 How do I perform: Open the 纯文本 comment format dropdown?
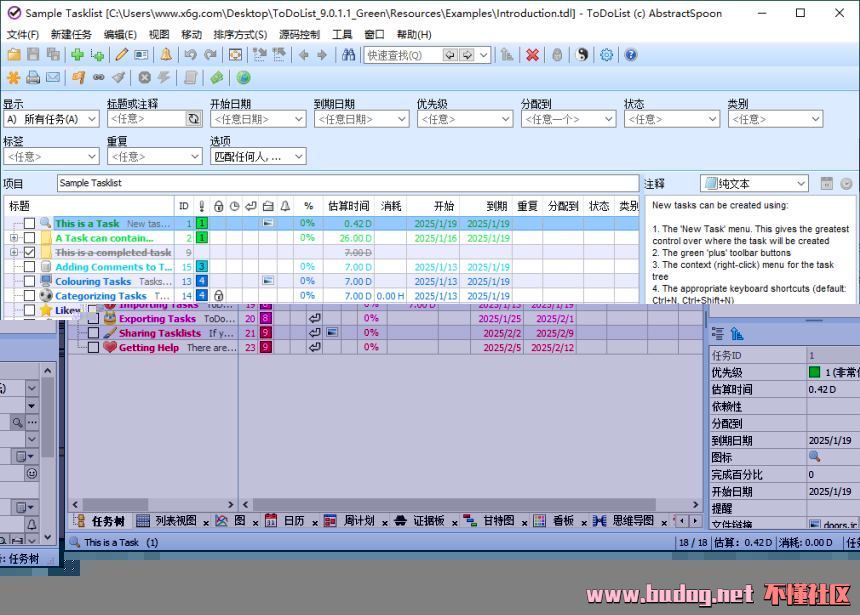click(755, 184)
